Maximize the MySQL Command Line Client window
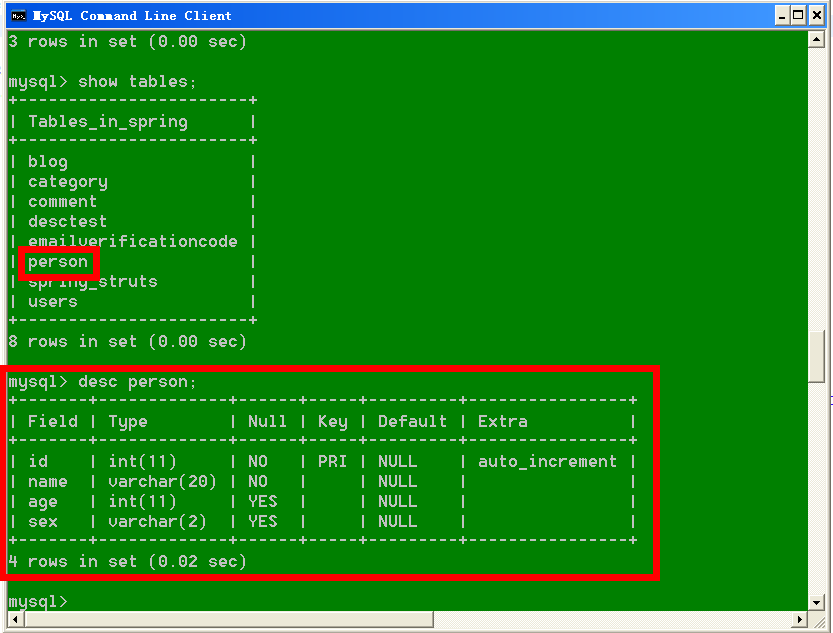833x633 pixels. point(798,15)
